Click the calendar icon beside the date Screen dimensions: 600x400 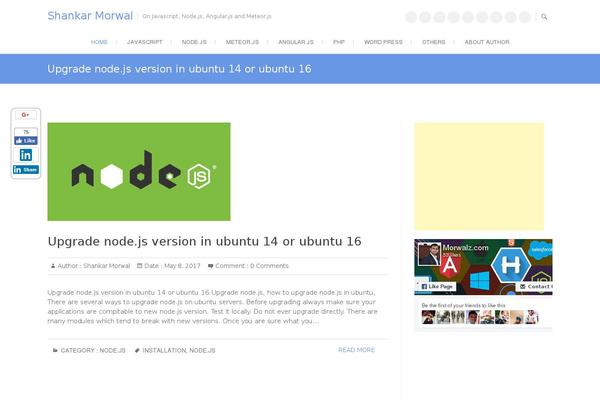tap(140, 266)
